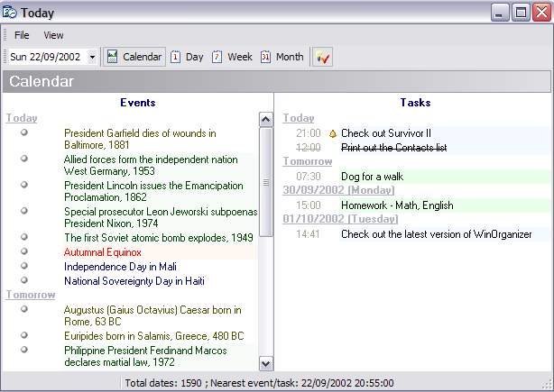Viewport: 554px width, 392px height.
Task: Switch to the Calendar view in toolbar
Action: [134, 57]
